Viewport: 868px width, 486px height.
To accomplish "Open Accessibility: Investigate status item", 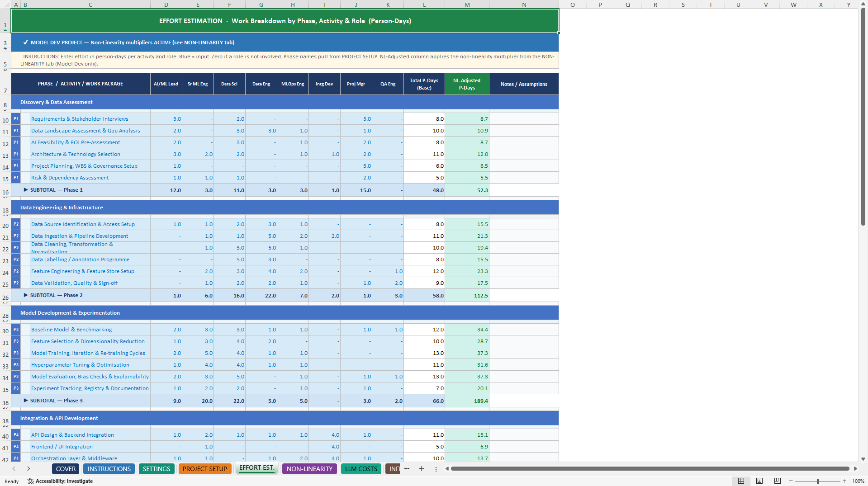I will pyautogui.click(x=60, y=481).
